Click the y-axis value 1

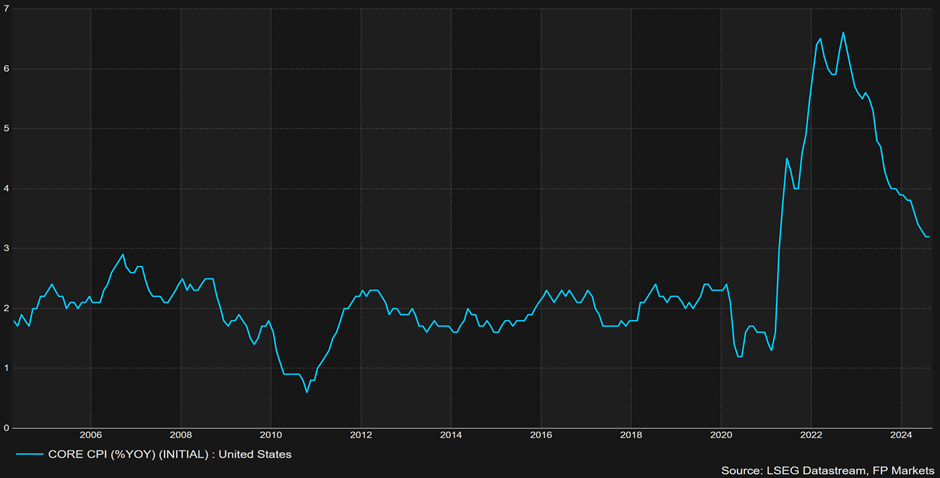coord(6,368)
